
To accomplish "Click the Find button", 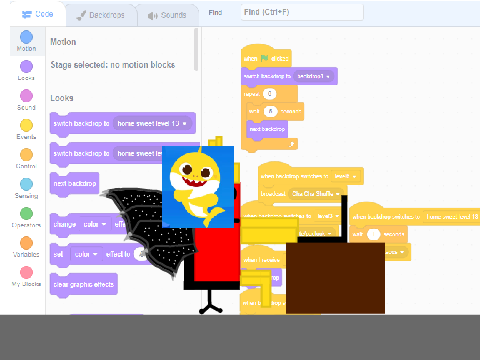I will (215, 13).
